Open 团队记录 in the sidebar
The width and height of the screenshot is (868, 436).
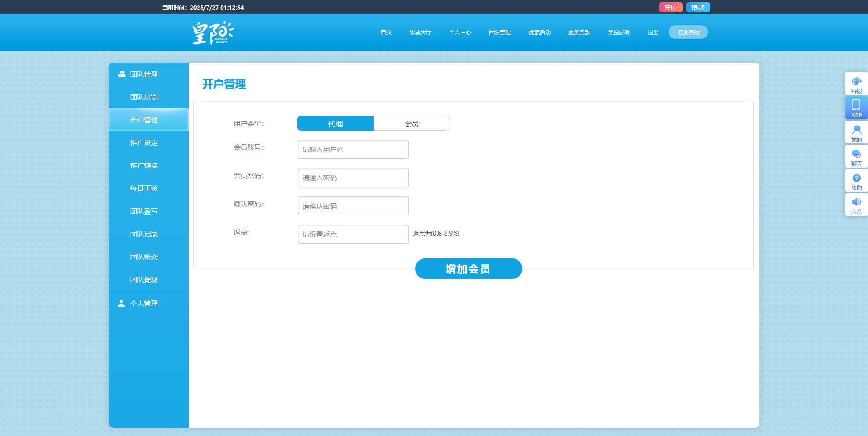[x=149, y=234]
